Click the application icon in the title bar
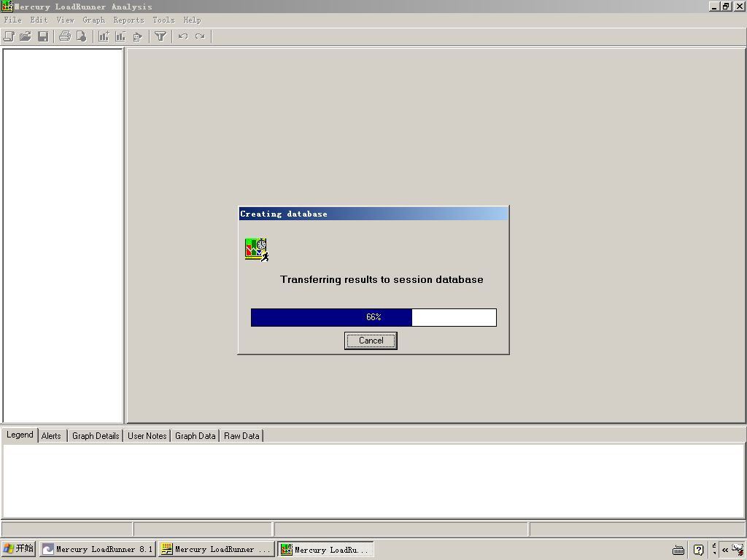The width and height of the screenshot is (747, 560). pos(7,6)
